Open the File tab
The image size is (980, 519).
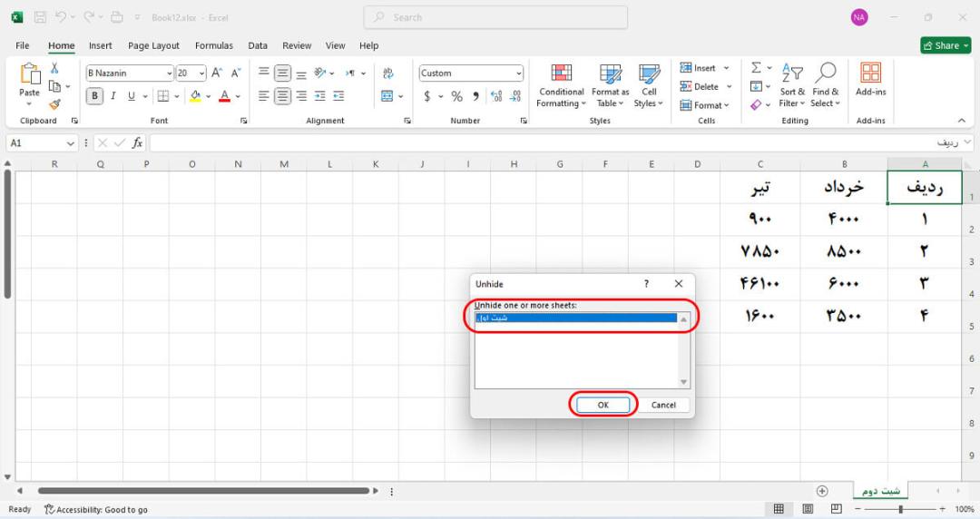(23, 45)
